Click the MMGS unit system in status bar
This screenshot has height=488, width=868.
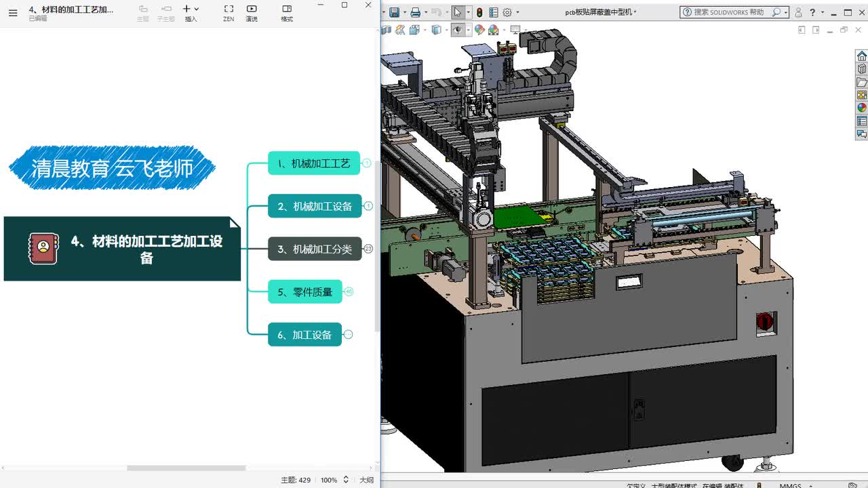click(x=790, y=485)
